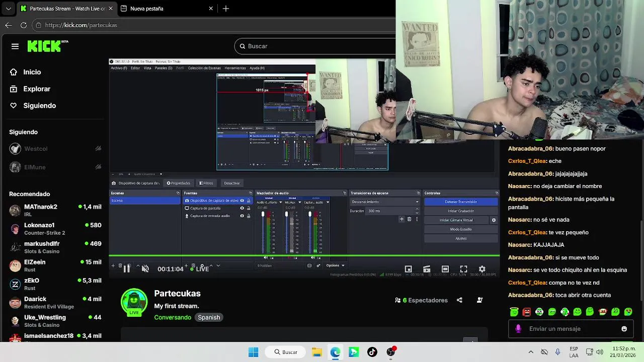
Task: Click the Enviar un mensaje chat input
Action: 571,329
